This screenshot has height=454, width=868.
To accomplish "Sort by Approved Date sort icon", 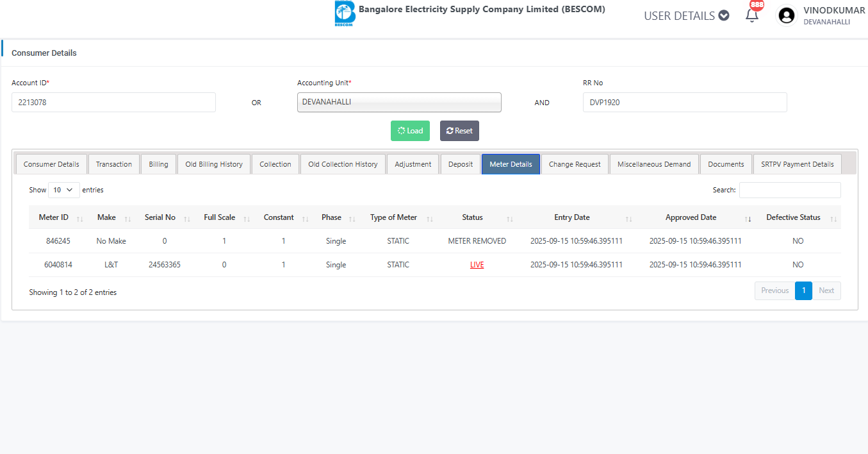I will (748, 219).
